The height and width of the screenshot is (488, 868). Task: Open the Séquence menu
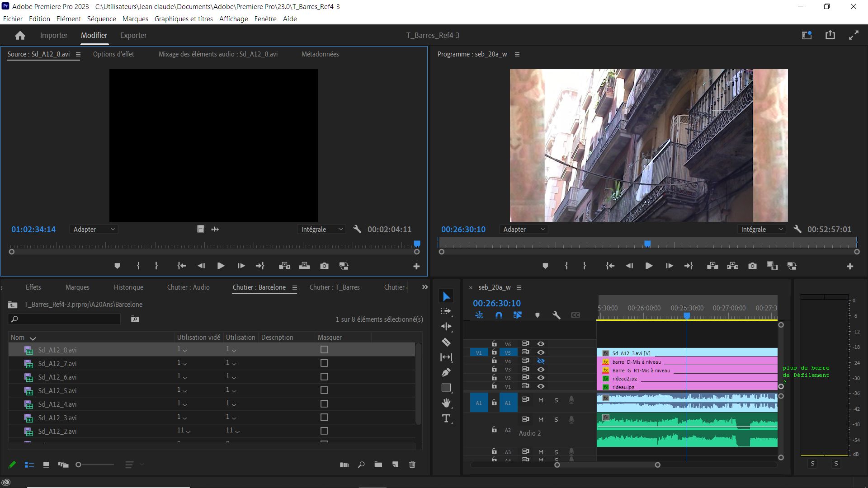coord(101,19)
